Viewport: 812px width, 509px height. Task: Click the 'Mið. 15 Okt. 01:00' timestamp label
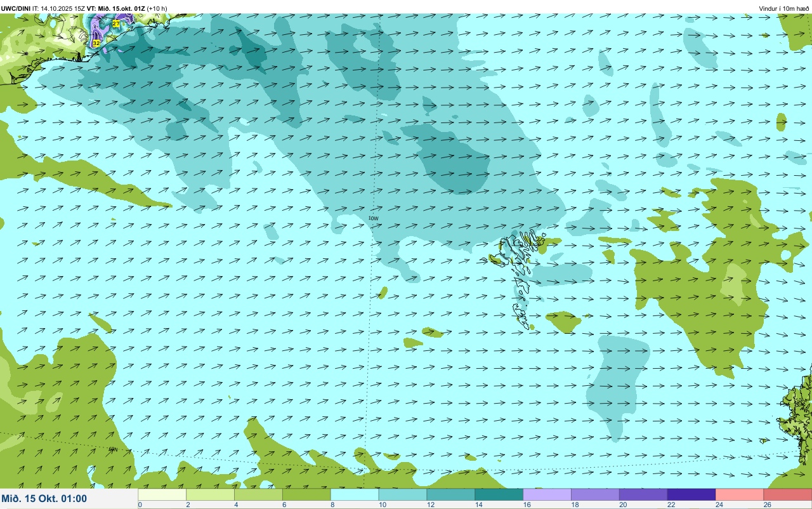pyautogui.click(x=44, y=499)
